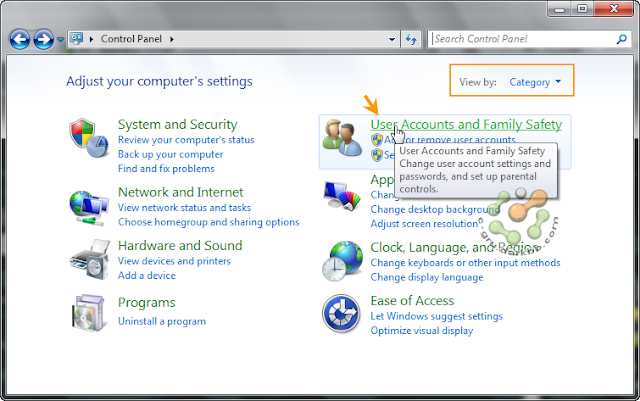Click the Clock, Language globe clock icon
The image size is (640, 401).
(x=342, y=261)
